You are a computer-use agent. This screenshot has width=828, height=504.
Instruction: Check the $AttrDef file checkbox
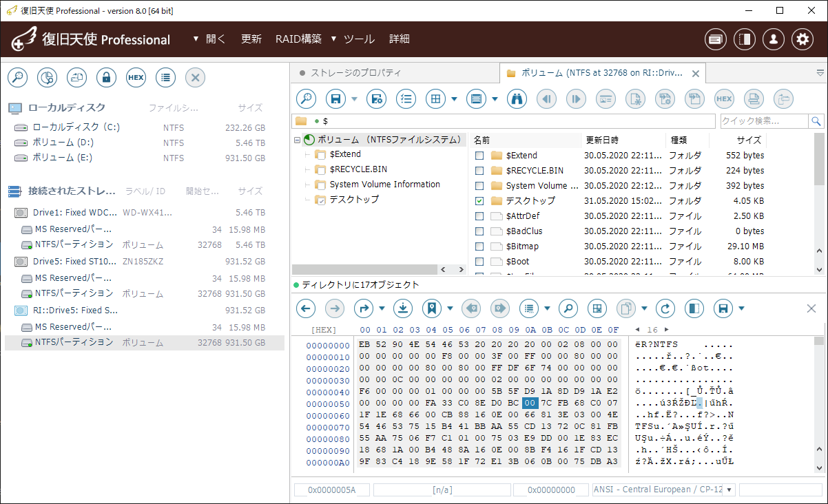coord(479,216)
